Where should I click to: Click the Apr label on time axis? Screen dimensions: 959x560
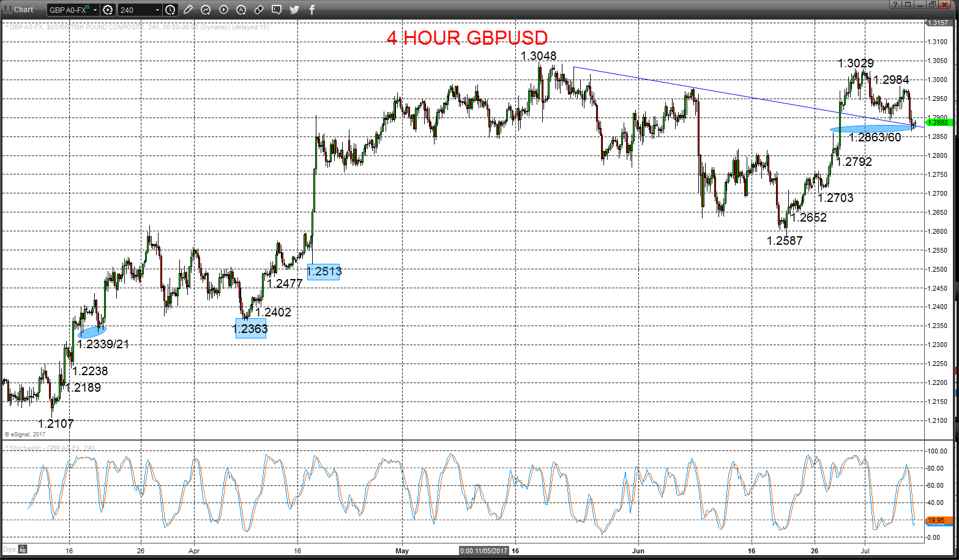click(194, 551)
